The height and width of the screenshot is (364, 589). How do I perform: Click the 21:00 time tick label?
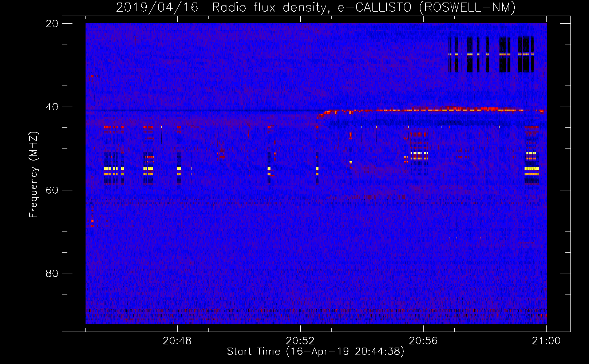(x=546, y=341)
